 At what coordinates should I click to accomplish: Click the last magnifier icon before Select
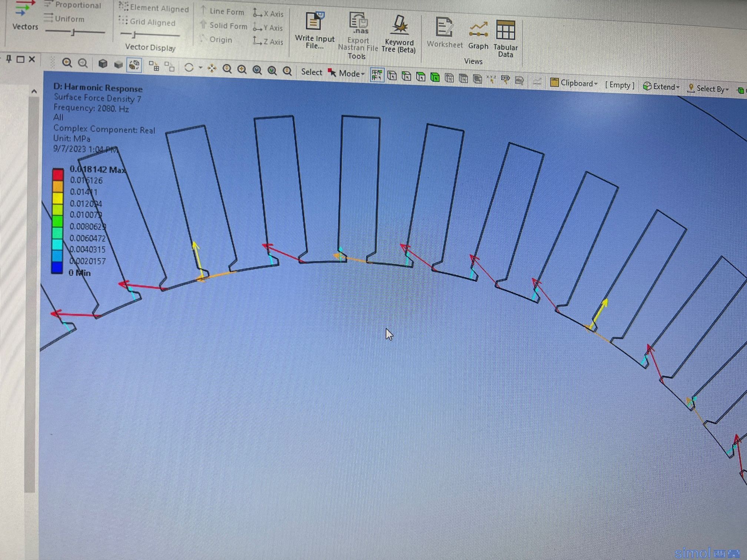(x=287, y=71)
